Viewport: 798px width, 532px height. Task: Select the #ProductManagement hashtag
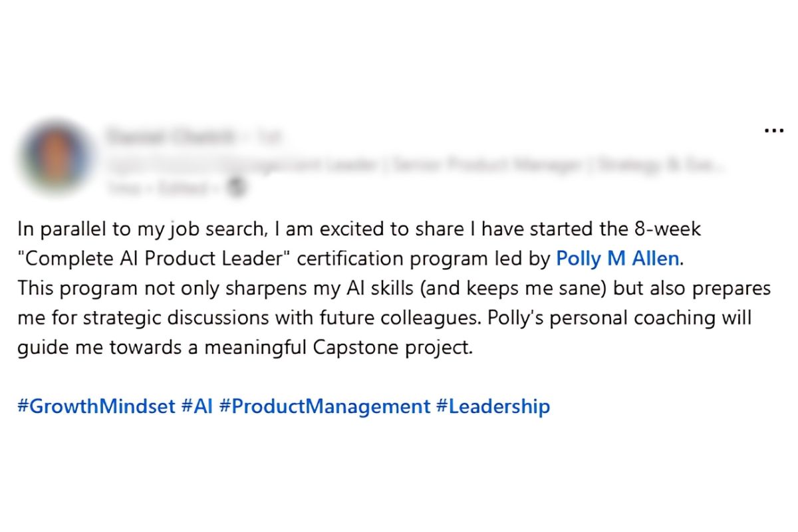click(325, 406)
